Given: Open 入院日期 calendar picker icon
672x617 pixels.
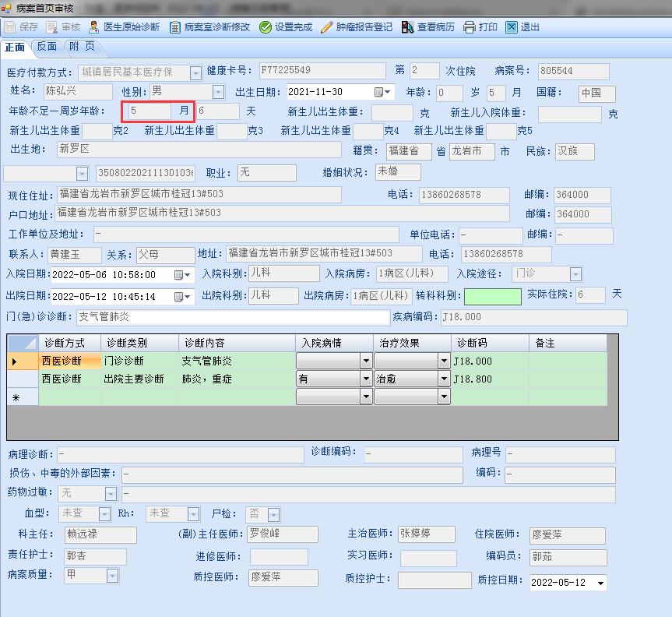Looking at the screenshot, I should (182, 275).
